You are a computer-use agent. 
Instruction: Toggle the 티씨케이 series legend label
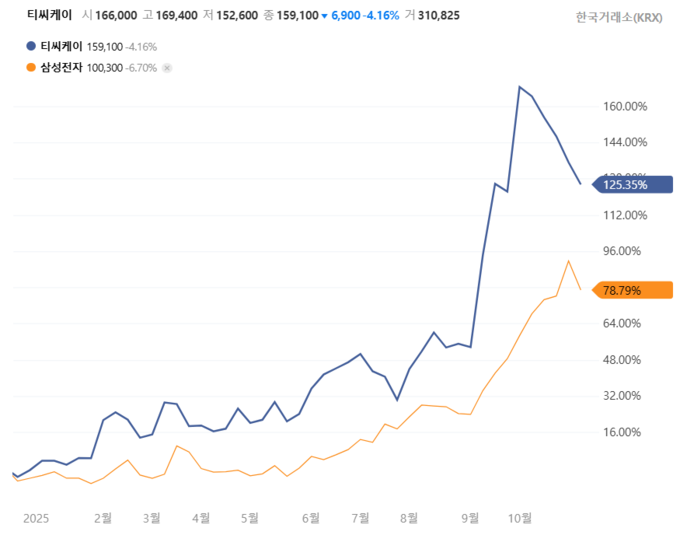62,46
